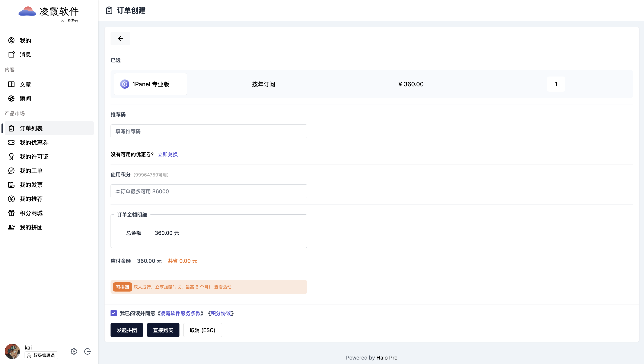Open 我的优惠券 menu item

(49, 143)
